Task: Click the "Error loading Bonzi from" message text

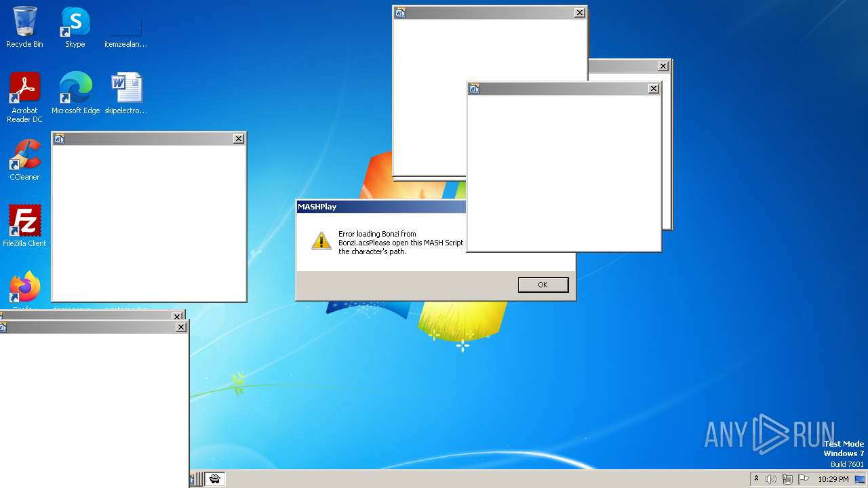Action: click(377, 234)
